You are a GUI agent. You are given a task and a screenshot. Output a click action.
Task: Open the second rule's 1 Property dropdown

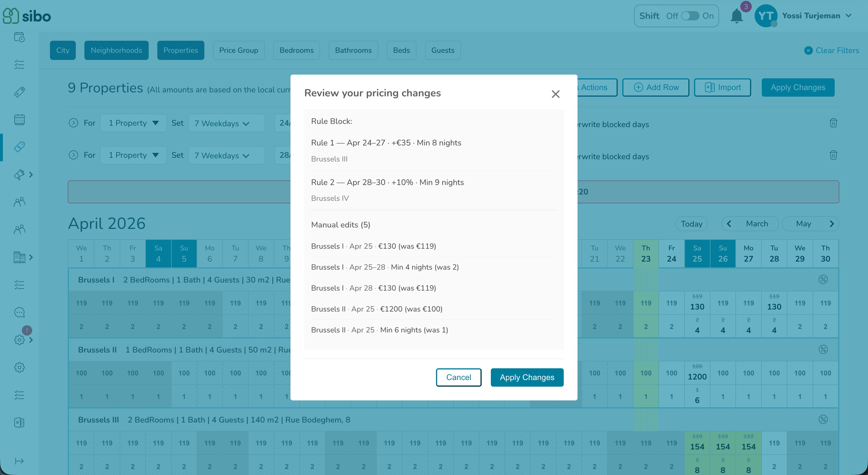(x=133, y=155)
